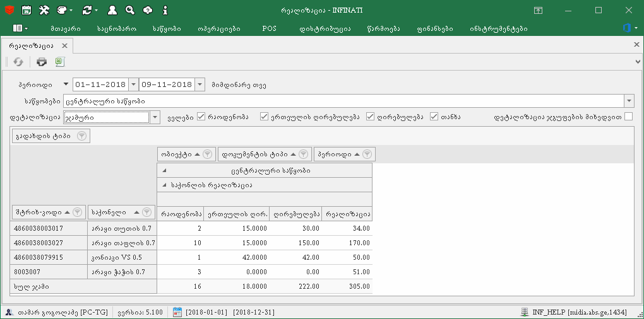Open the info icon

click(x=165, y=10)
